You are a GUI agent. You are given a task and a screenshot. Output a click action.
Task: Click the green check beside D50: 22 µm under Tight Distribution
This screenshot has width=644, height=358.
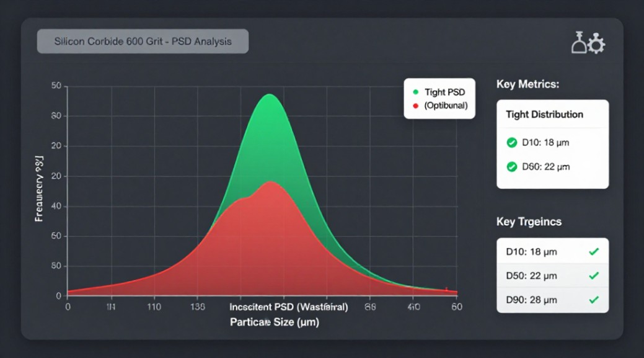click(512, 167)
